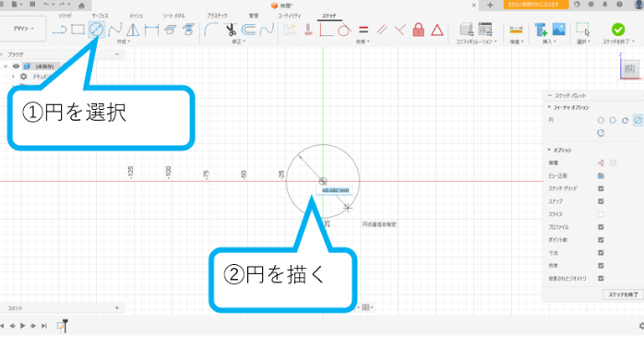Select the Fillet tool in Modify group
Viewport: 644px width, 337px height.
tap(211, 30)
